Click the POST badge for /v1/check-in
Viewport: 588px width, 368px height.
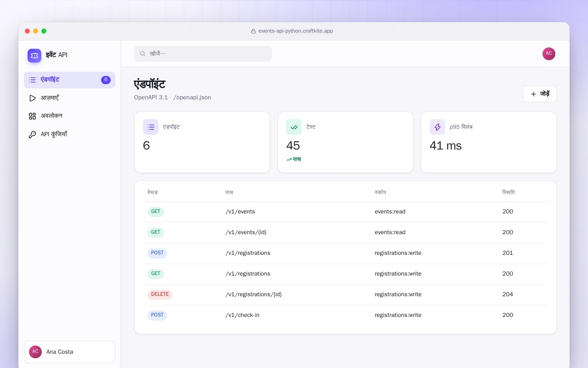pyautogui.click(x=157, y=316)
